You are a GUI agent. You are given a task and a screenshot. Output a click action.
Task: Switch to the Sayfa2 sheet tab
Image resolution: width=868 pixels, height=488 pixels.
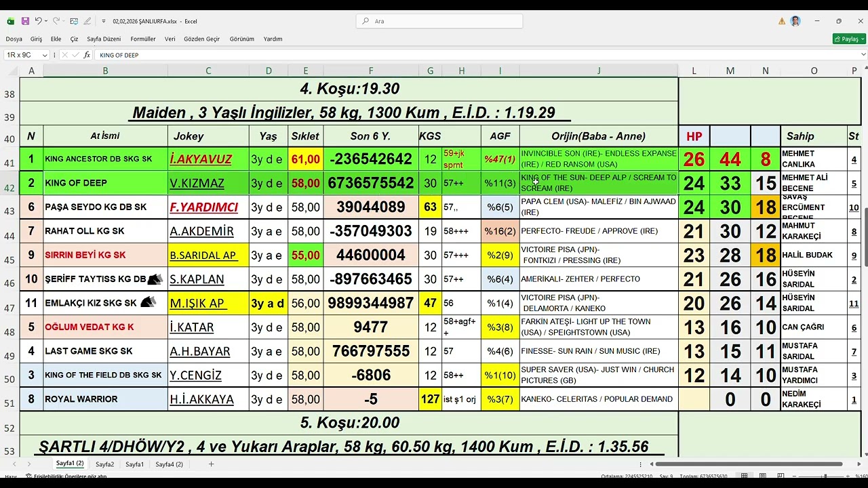click(x=104, y=464)
